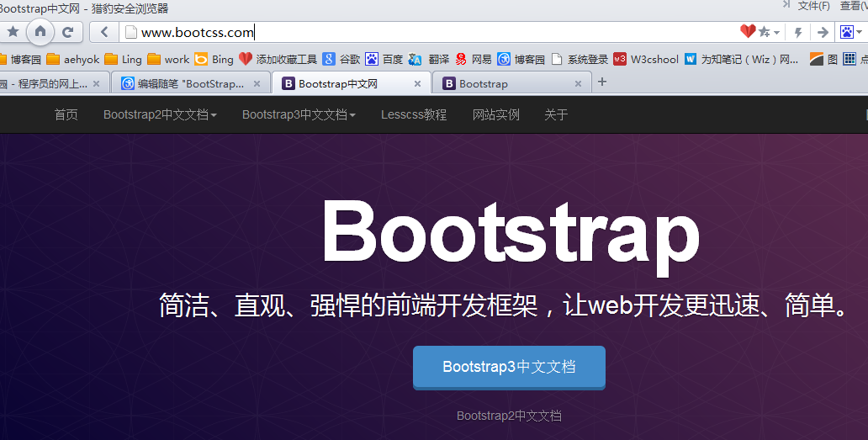
Task: Switch to the 程序员的网上 tab
Action: 43,83
